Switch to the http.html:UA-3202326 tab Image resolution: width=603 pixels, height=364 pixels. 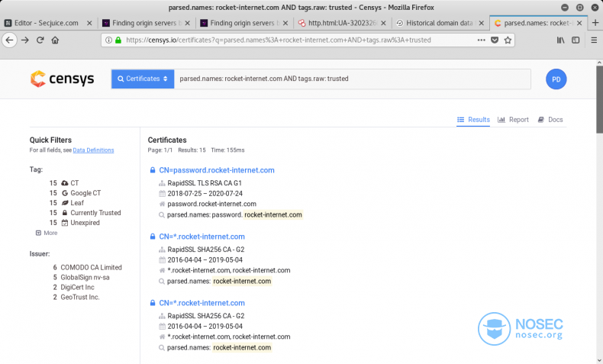pyautogui.click(x=342, y=23)
